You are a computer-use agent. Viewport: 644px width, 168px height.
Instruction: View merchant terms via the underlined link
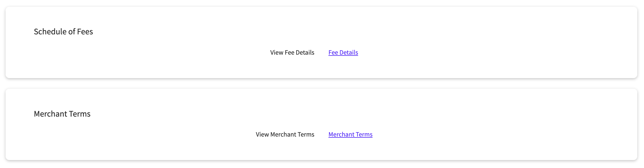pyautogui.click(x=350, y=135)
